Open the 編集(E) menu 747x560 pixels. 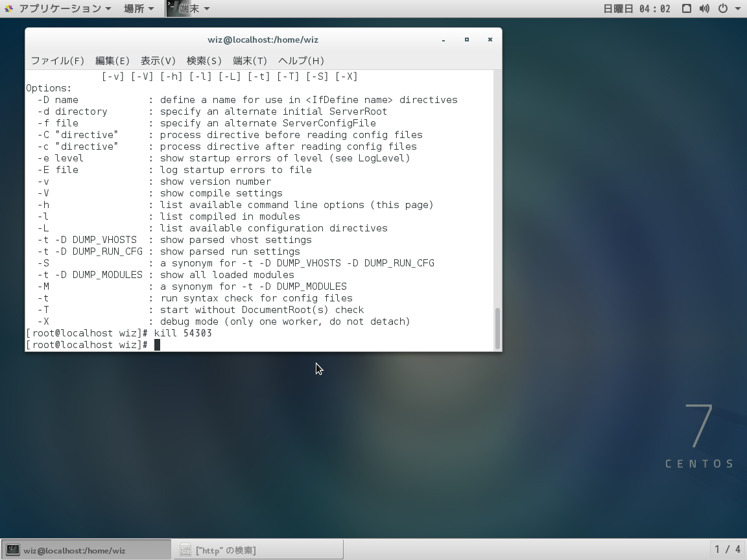(x=112, y=61)
